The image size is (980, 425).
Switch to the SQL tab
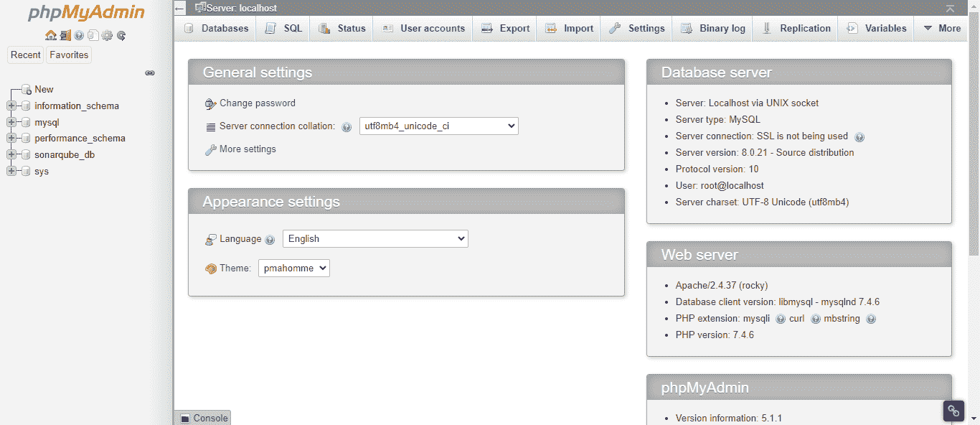pyautogui.click(x=283, y=28)
